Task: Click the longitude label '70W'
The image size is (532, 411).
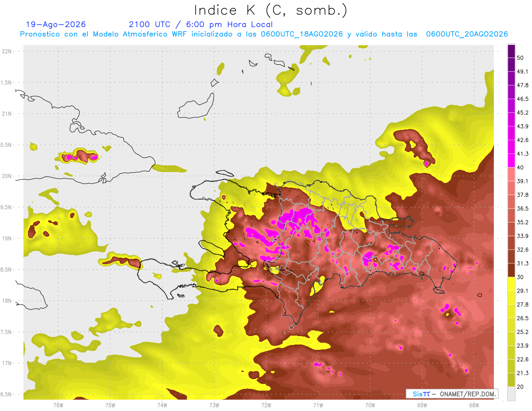Action: click(x=370, y=405)
